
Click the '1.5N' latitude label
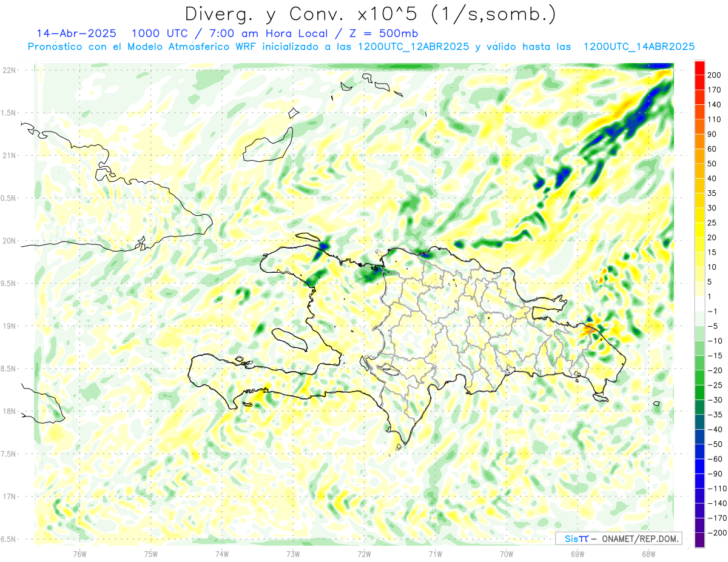click(x=9, y=113)
